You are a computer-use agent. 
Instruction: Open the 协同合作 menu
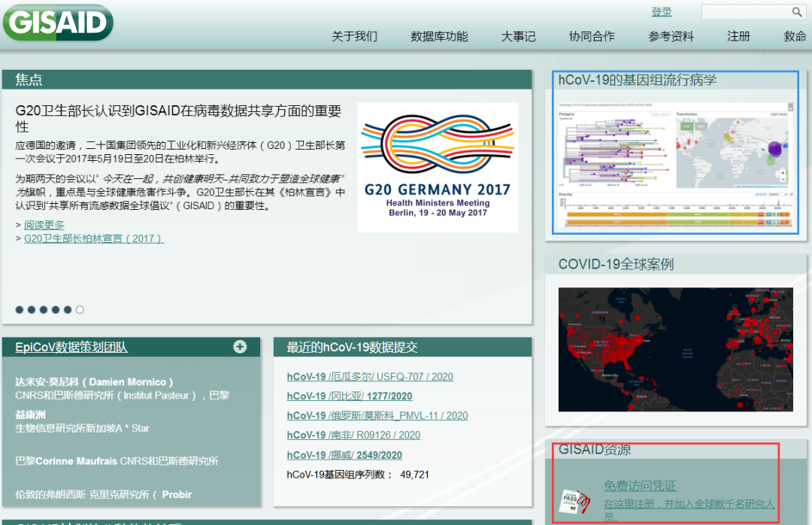pos(592,36)
